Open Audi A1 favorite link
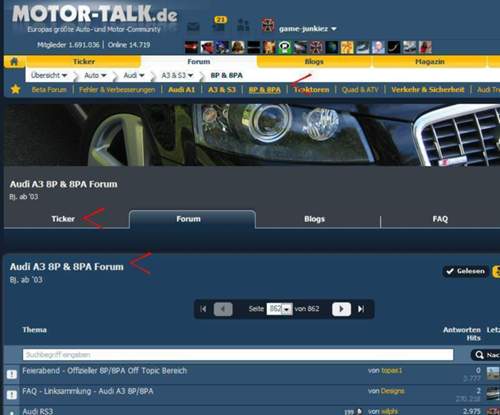Viewport: 500px width, 415px height. [182, 90]
